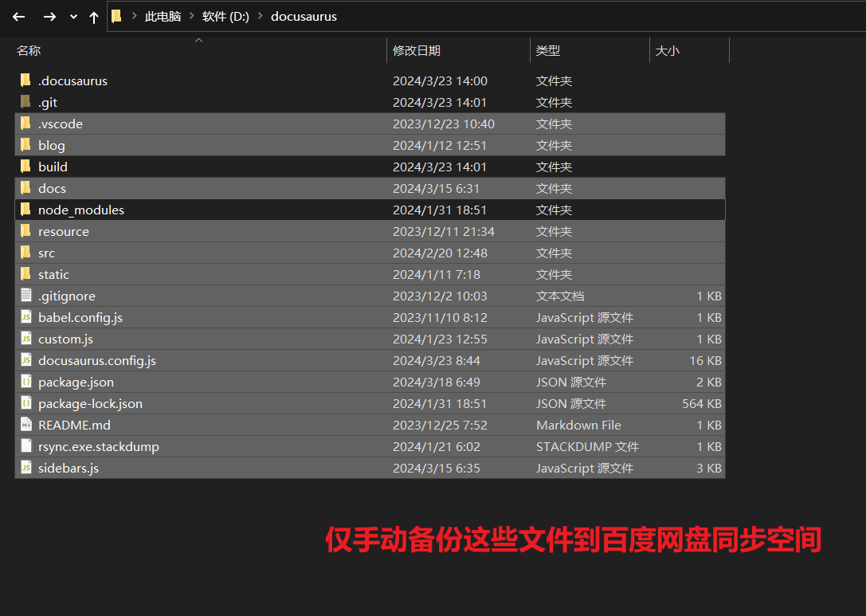866x616 pixels.
Task: Expand chevron before 此电脑 breadcrumb
Action: click(134, 16)
